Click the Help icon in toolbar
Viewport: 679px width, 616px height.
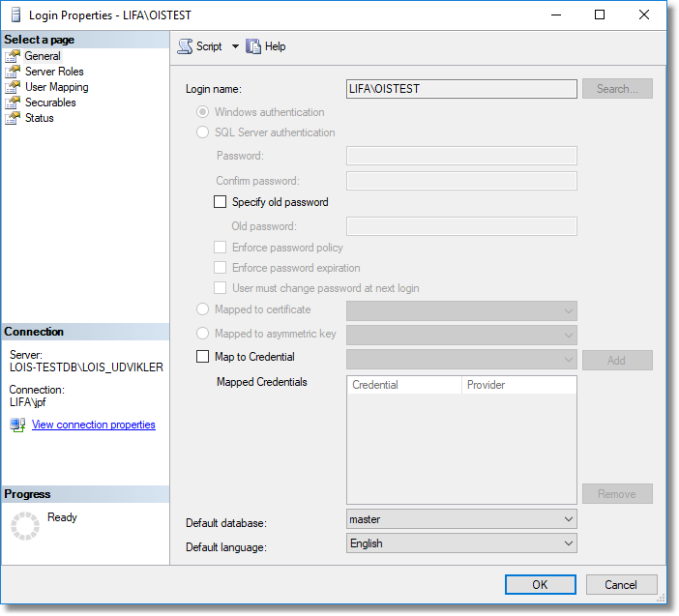[254, 46]
